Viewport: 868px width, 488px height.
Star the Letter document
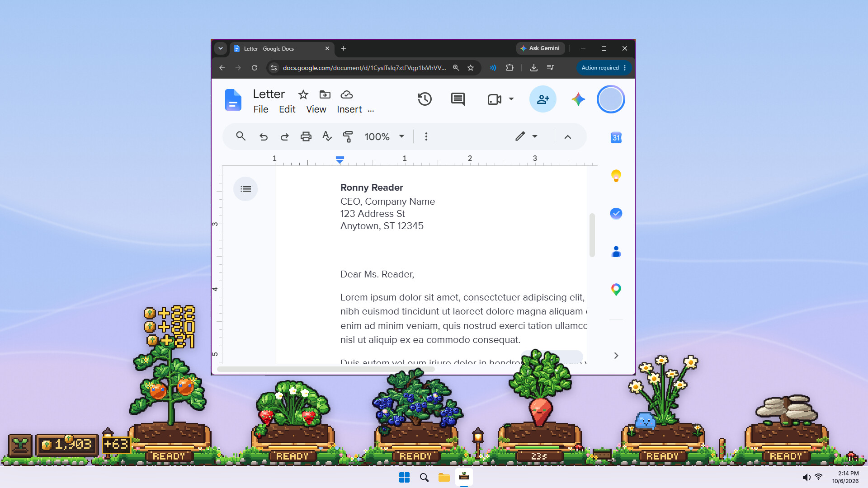[303, 94]
